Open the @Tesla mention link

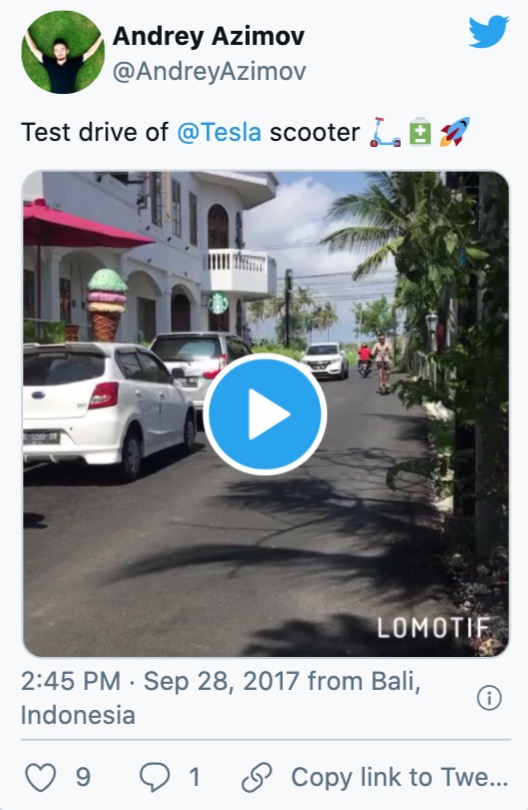[219, 132]
